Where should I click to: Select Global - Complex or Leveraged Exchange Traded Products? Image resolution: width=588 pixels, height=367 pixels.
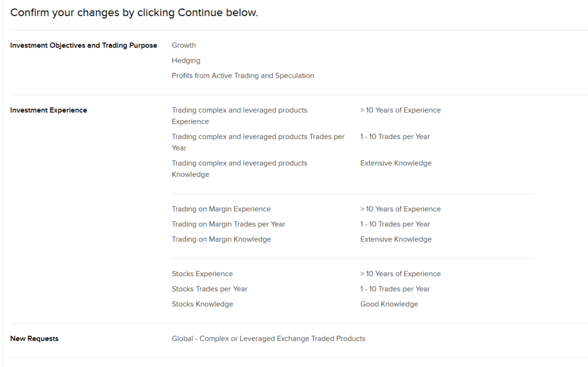pyautogui.click(x=268, y=339)
